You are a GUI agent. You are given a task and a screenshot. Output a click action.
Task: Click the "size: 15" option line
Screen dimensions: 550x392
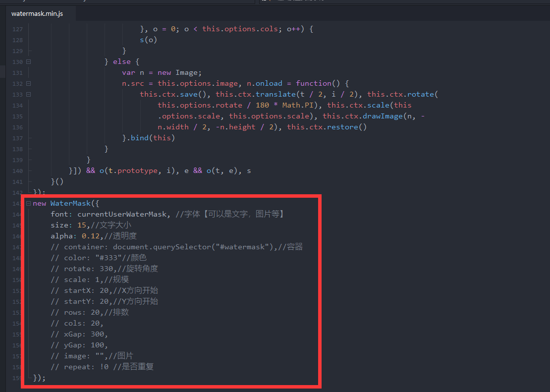pos(91,225)
